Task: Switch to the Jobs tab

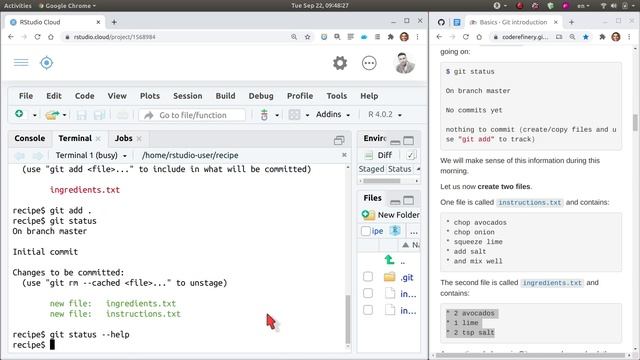Action: [x=123, y=138]
